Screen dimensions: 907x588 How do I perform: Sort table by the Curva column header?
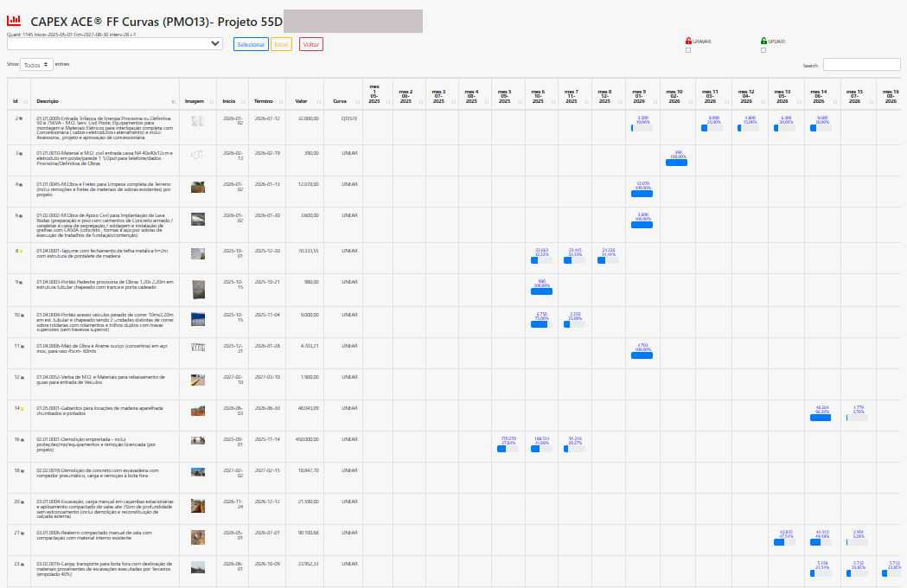[x=340, y=101]
